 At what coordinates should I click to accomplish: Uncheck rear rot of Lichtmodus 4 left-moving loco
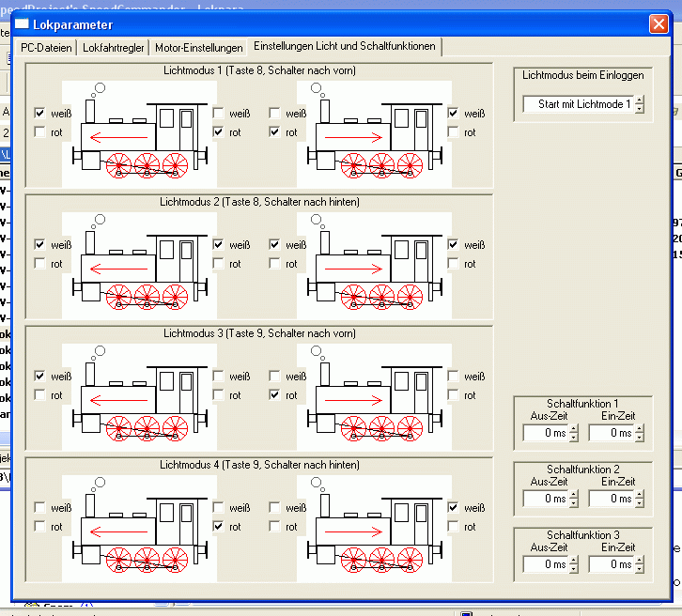pos(218,527)
